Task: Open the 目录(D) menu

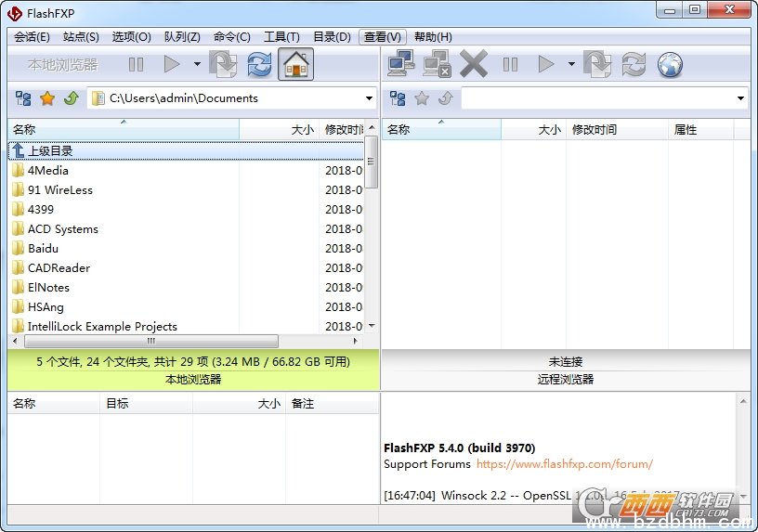Action: click(x=332, y=37)
